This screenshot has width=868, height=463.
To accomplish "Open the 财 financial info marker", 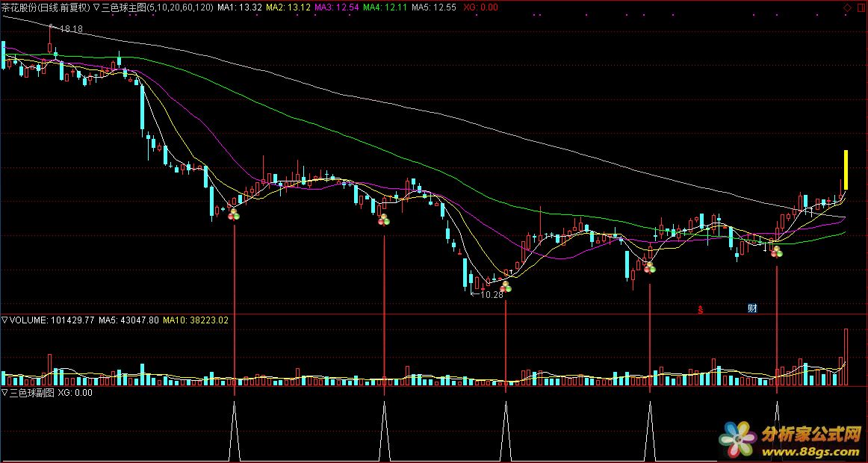I will point(752,308).
